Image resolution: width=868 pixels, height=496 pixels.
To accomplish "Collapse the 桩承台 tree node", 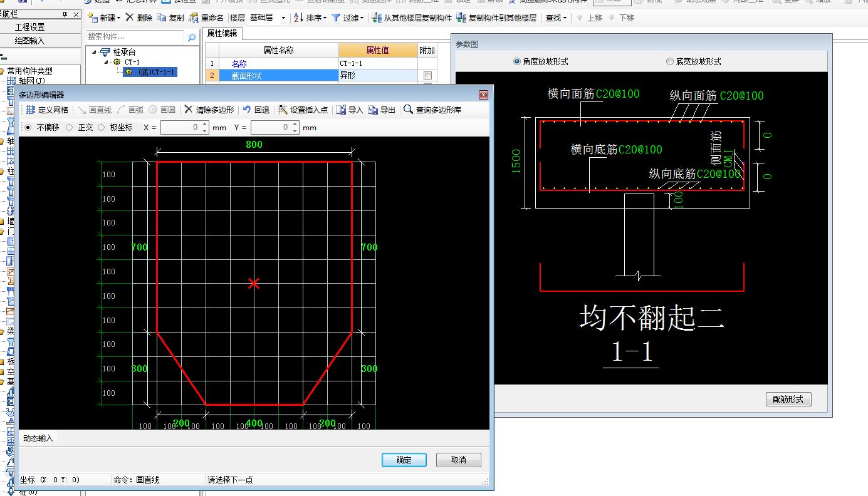I will (95, 53).
